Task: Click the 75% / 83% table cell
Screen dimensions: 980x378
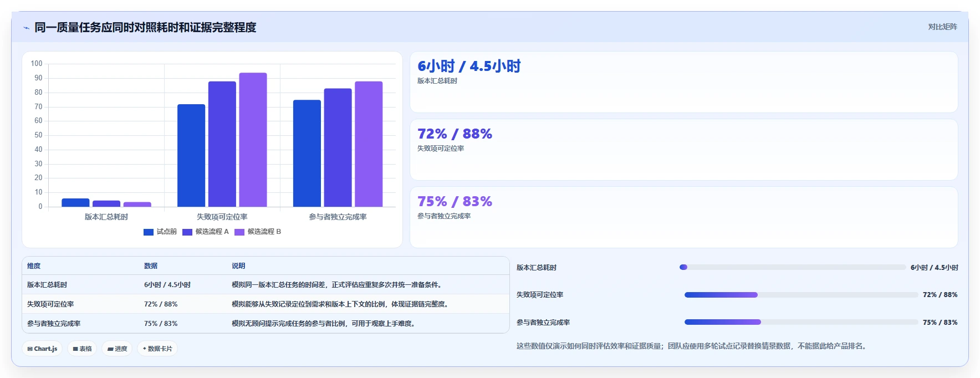Action: [x=161, y=324]
